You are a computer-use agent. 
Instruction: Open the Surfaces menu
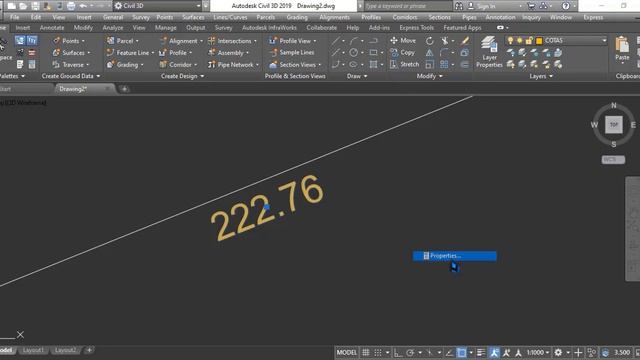[x=193, y=18]
